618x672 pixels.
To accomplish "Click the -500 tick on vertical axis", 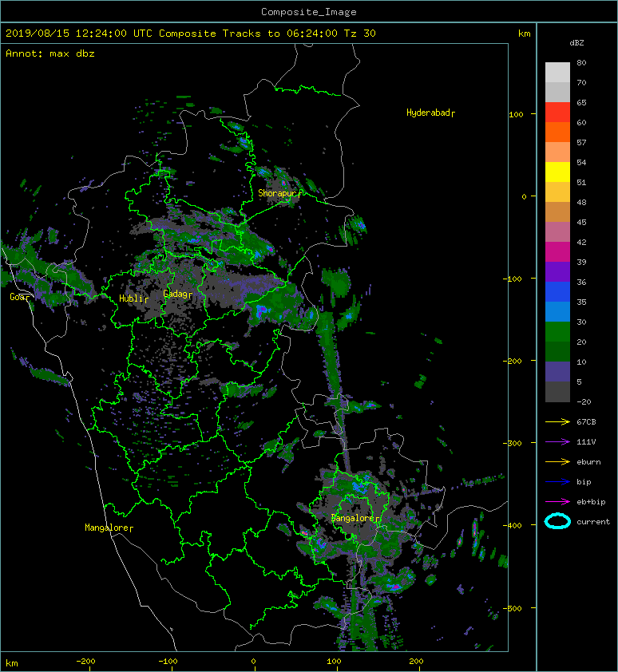I will (x=513, y=609).
